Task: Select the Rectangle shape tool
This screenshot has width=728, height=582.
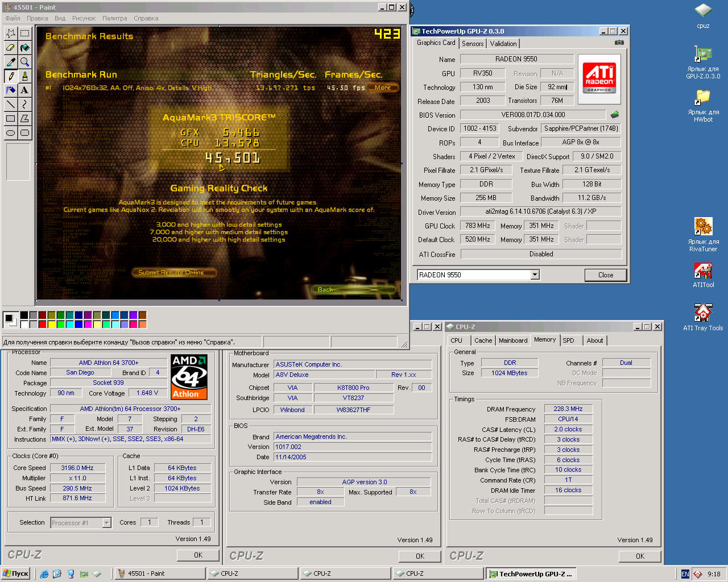Action: (x=10, y=119)
